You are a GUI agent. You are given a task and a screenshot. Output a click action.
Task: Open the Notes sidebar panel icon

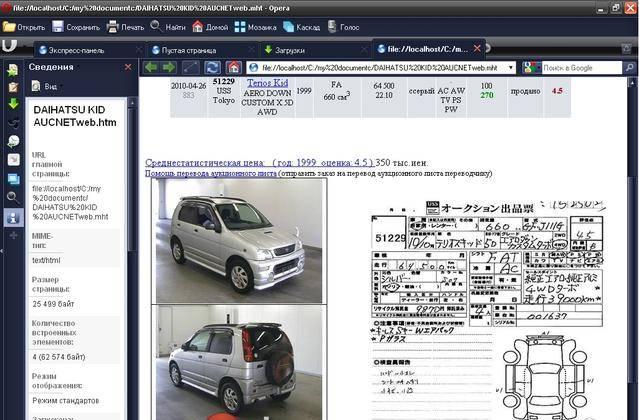pyautogui.click(x=13, y=87)
